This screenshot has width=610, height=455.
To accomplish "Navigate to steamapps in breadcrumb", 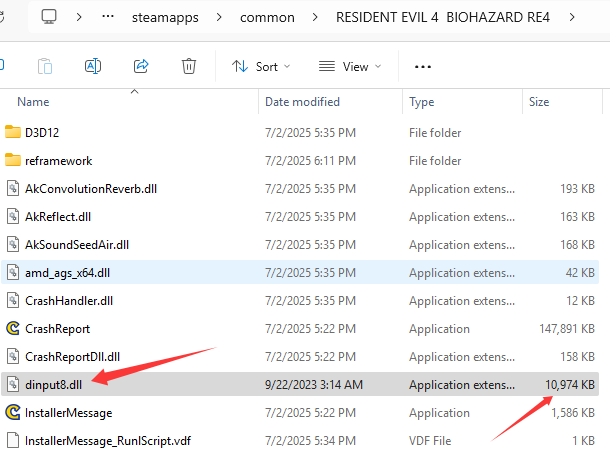I will 165,18.
